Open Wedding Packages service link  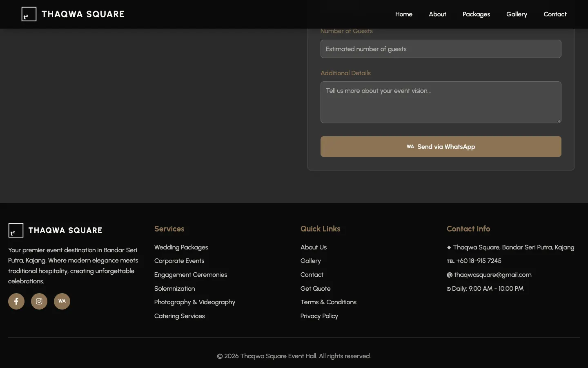click(181, 247)
